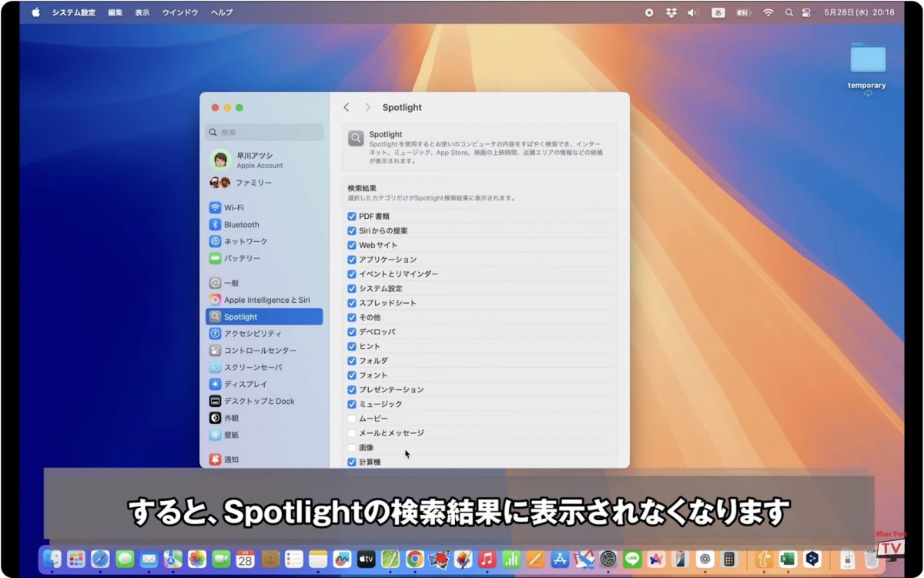Enable the ムービー checkbox

click(352, 418)
